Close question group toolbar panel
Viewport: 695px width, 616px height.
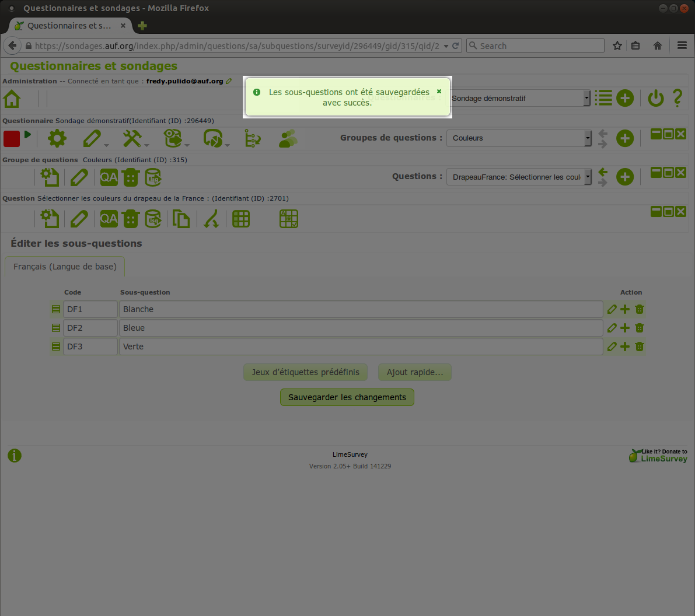(680, 173)
